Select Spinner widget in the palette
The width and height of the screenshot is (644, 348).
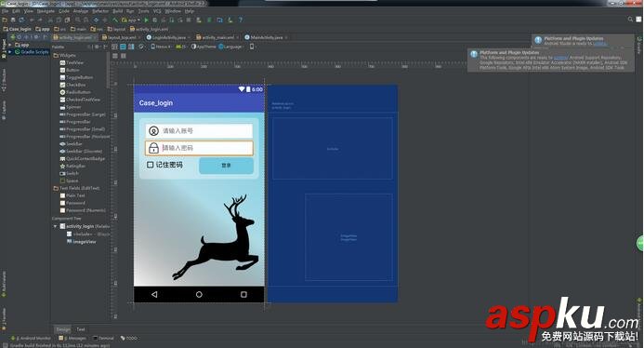tap(71, 107)
